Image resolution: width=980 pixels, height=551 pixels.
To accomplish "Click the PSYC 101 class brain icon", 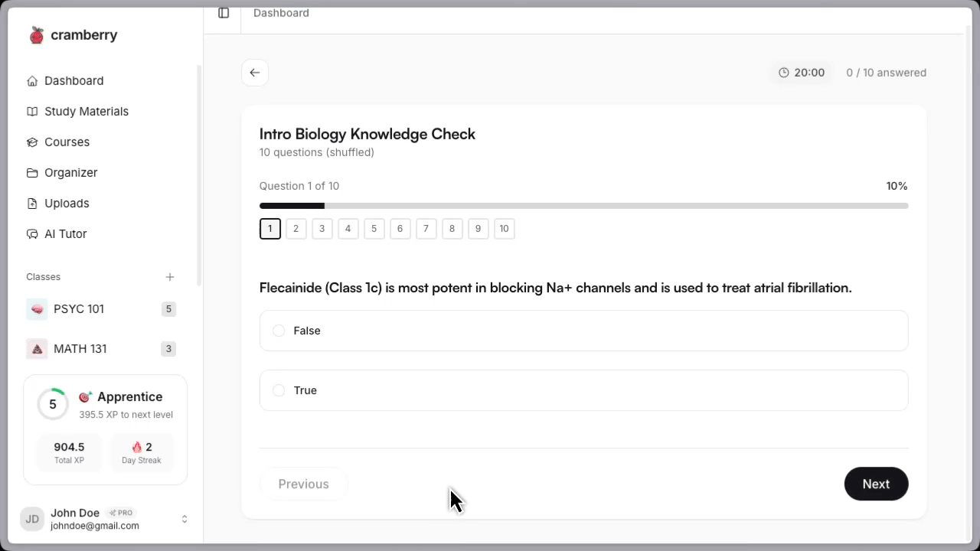I will tap(37, 308).
